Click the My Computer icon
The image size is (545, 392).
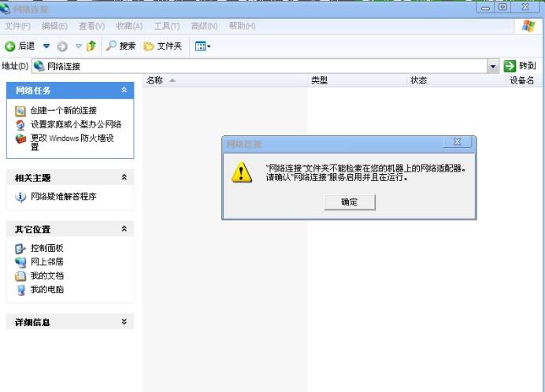20,290
